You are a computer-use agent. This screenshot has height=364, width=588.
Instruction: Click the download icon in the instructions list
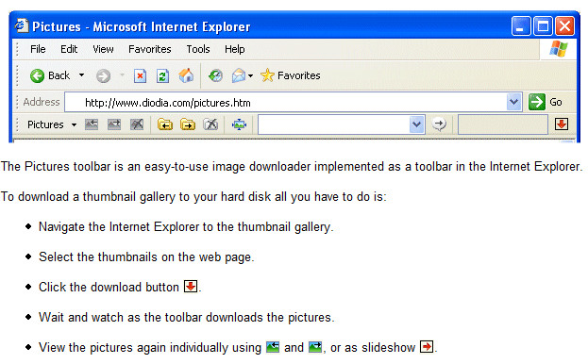(191, 287)
